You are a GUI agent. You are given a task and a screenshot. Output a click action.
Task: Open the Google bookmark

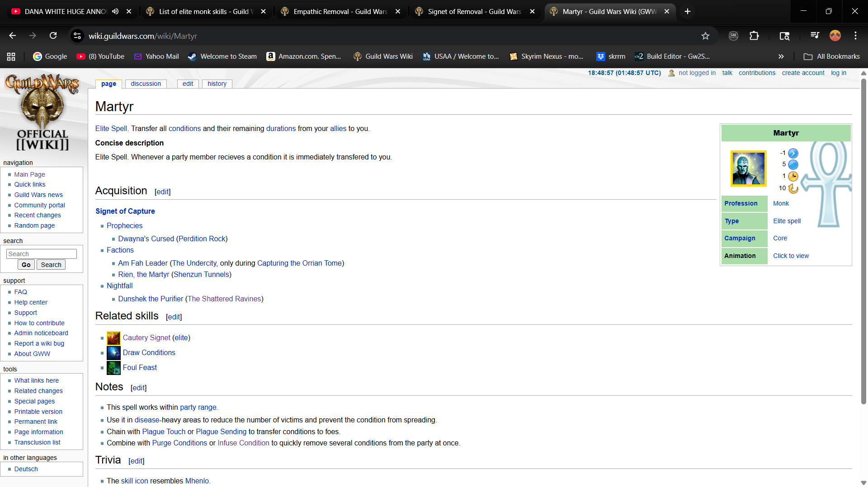50,56
